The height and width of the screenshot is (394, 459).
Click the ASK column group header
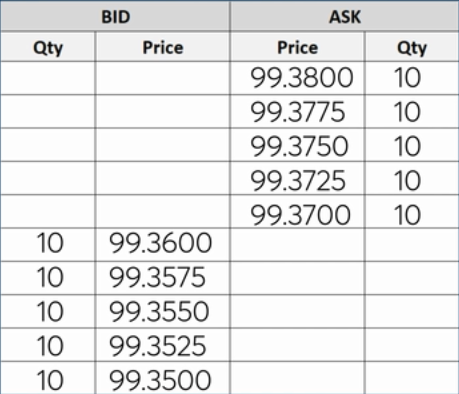(x=345, y=17)
